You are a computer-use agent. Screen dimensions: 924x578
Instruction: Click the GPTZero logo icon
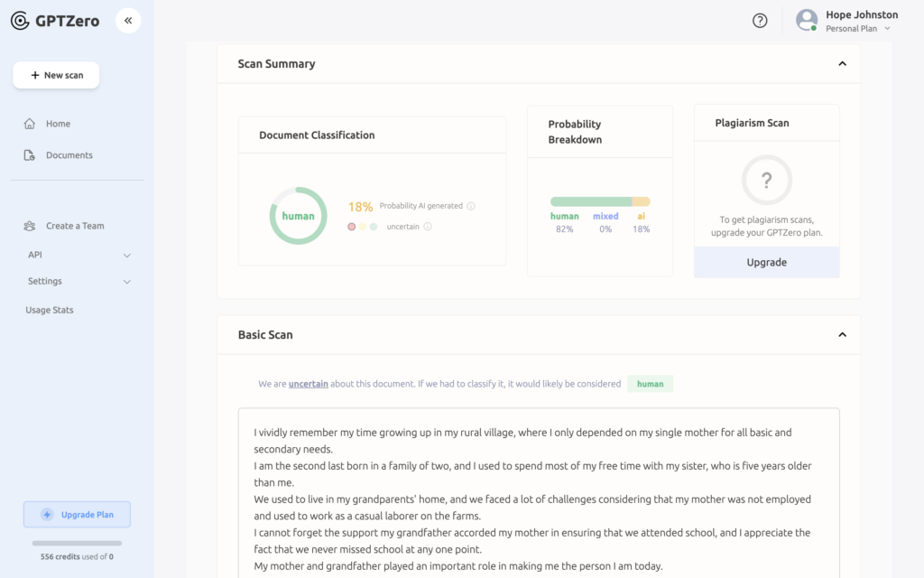click(21, 20)
